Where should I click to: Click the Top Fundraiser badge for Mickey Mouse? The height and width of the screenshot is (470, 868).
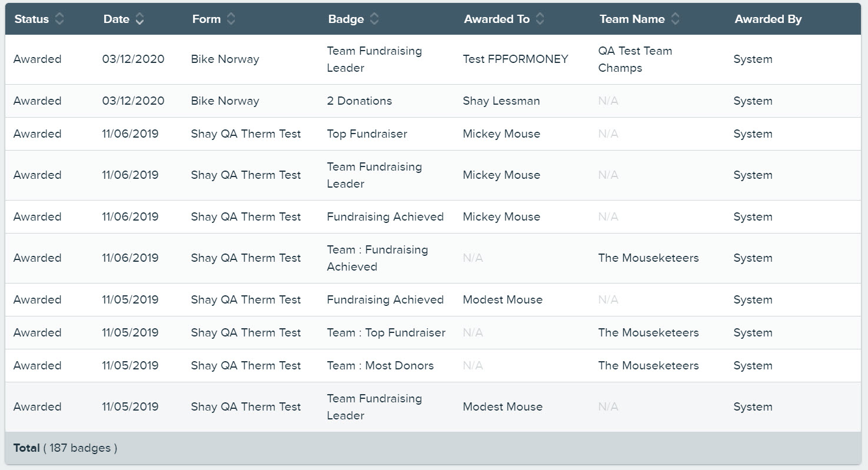click(367, 134)
